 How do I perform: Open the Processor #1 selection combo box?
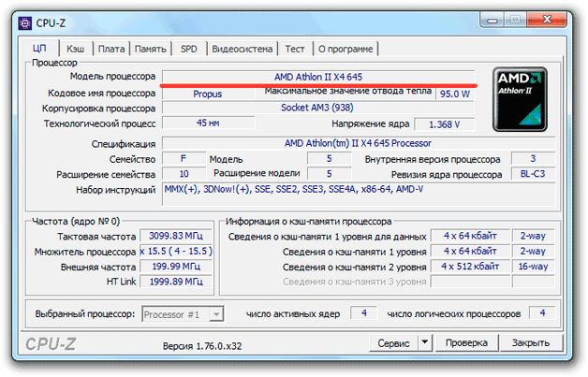[183, 314]
